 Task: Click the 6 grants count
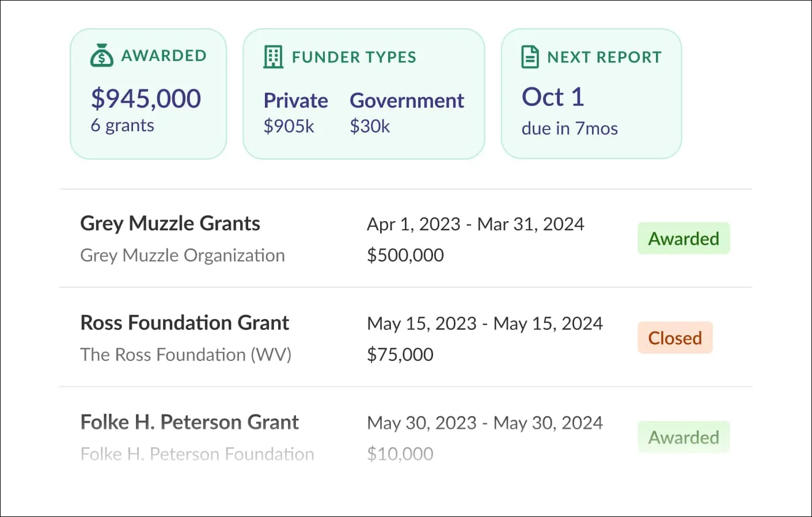(122, 126)
